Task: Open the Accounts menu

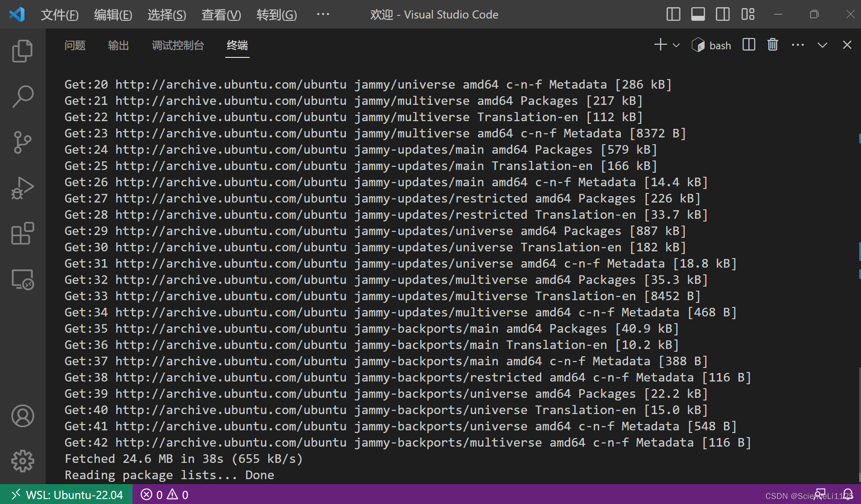Action: (x=22, y=416)
